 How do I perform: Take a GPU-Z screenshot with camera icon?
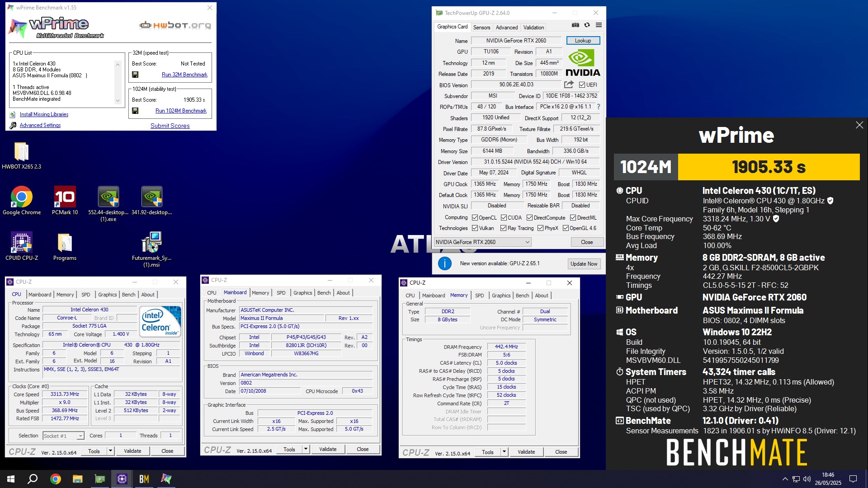coord(575,25)
